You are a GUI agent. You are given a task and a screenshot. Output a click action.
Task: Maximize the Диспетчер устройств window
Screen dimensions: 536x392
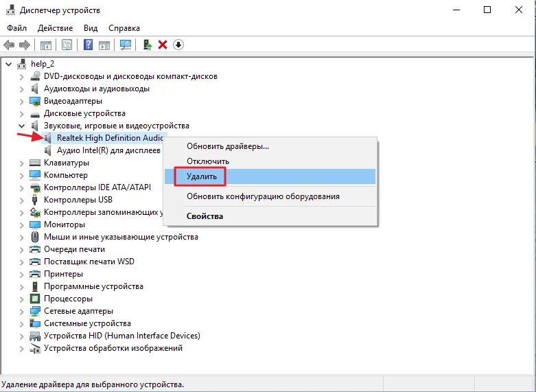[x=487, y=10]
